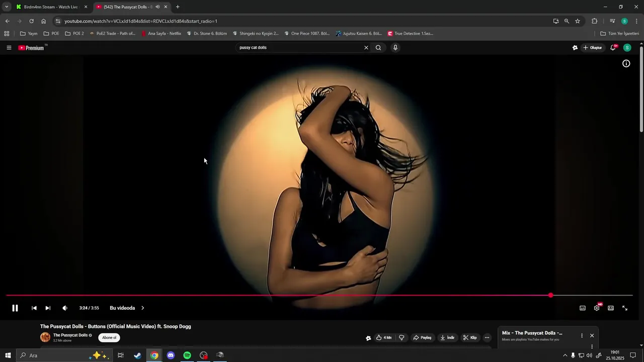Expand the 'Bu videoda' chapters chevron
644x362 pixels.
142,308
